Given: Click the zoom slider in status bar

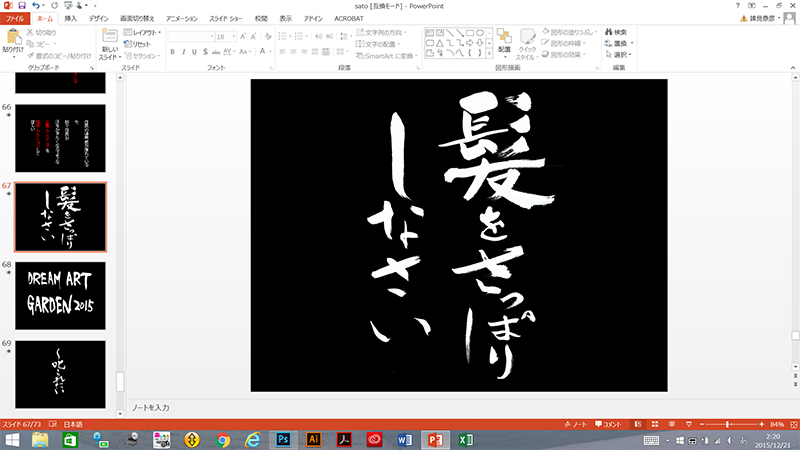Looking at the screenshot, I should click(726, 425).
